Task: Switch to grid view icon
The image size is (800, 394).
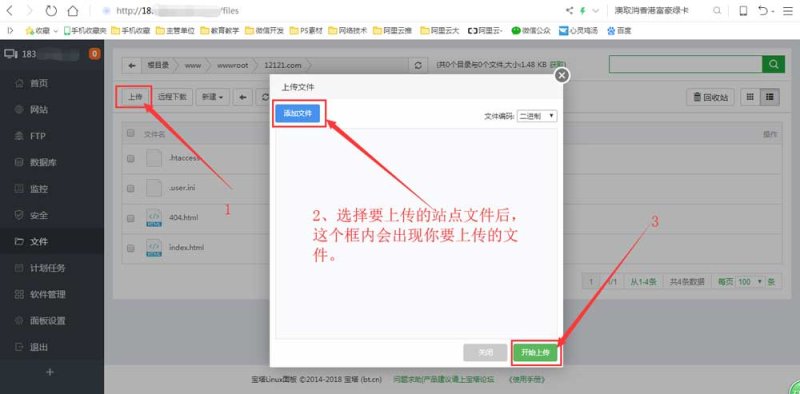Action: tap(749, 97)
